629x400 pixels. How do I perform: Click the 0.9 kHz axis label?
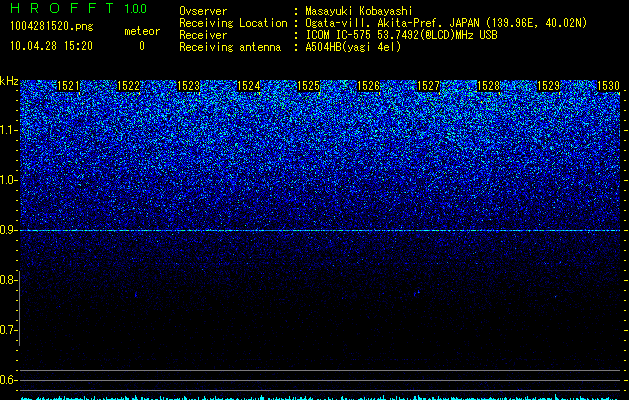click(7, 230)
